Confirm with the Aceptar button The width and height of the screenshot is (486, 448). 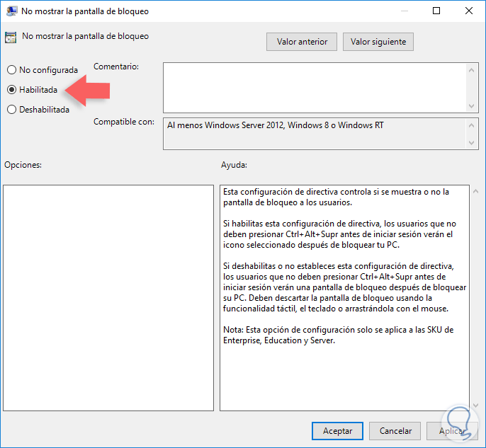click(x=337, y=431)
